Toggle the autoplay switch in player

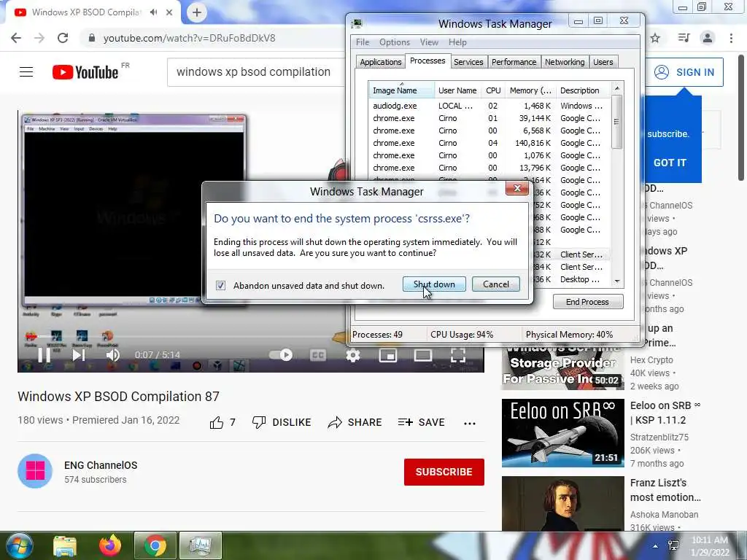pyautogui.click(x=280, y=355)
